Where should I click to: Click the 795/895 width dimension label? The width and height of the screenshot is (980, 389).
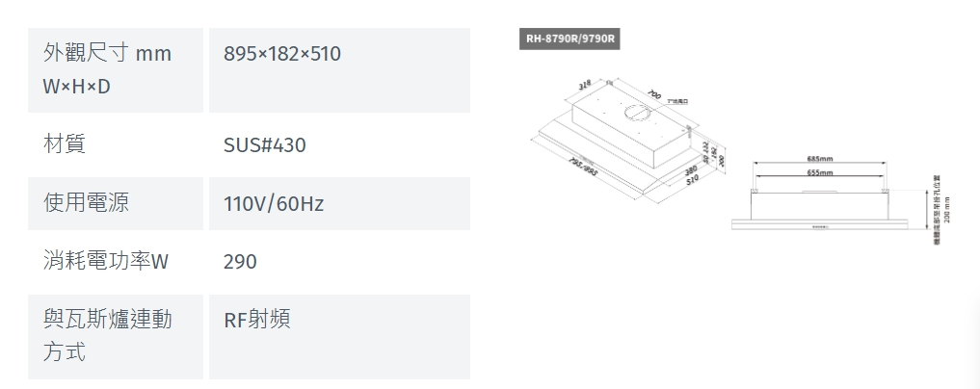click(x=585, y=166)
